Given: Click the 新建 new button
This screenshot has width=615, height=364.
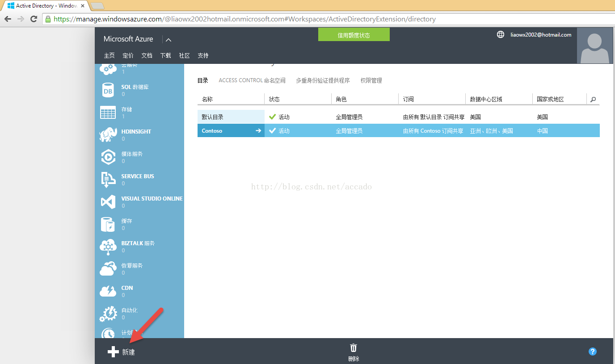Looking at the screenshot, I should click(x=122, y=352).
